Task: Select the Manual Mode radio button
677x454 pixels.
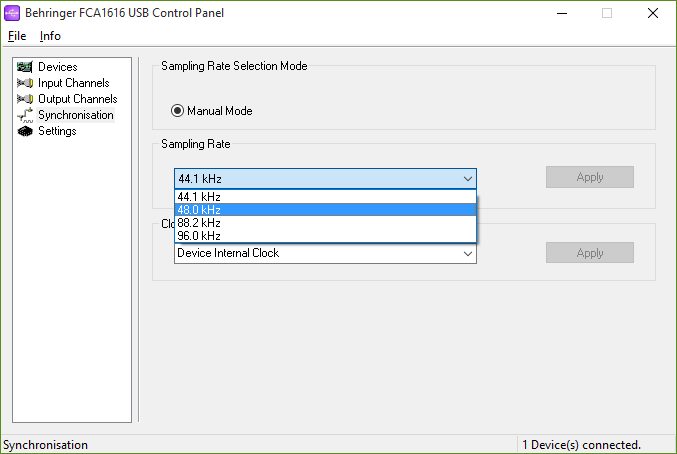Action: click(x=177, y=111)
